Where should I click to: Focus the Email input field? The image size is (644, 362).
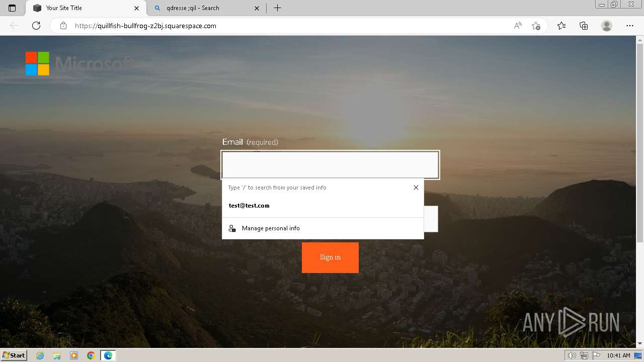pyautogui.click(x=330, y=165)
